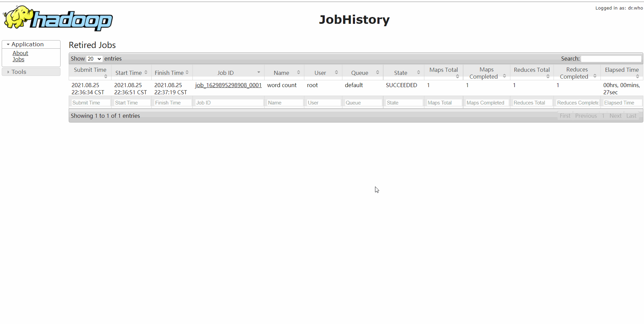Viewport: 644px width, 324px height.
Task: Click the Job ID column header
Action: (228, 72)
